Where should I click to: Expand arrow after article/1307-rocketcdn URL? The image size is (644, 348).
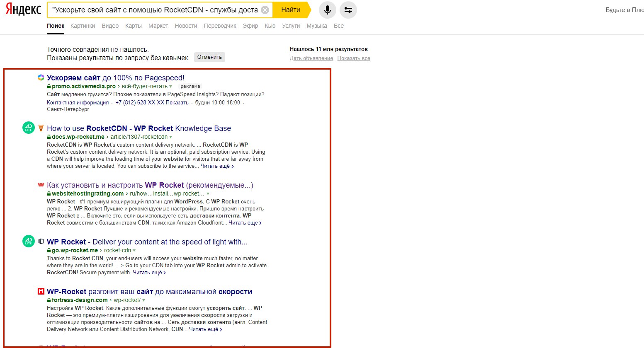[171, 137]
